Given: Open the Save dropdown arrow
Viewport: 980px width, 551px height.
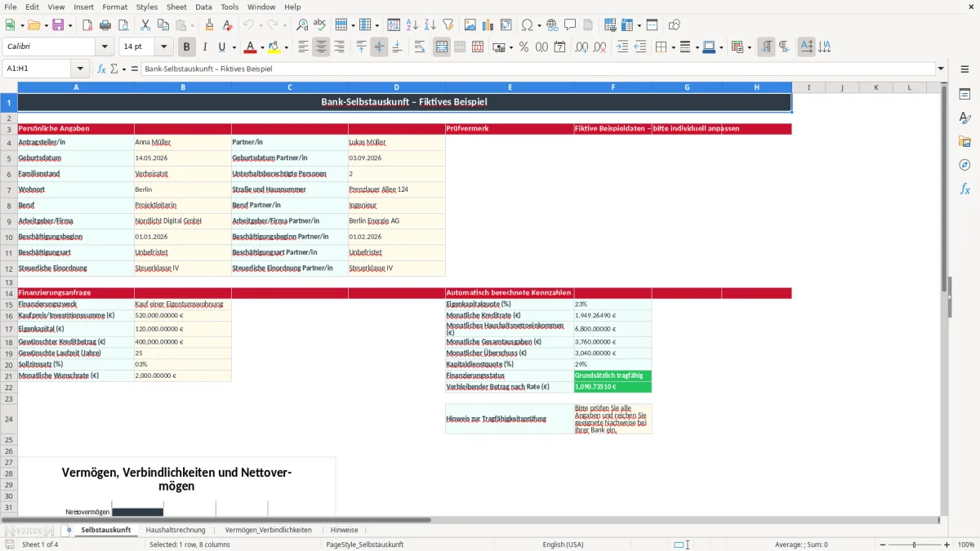Looking at the screenshot, I should tap(69, 25).
